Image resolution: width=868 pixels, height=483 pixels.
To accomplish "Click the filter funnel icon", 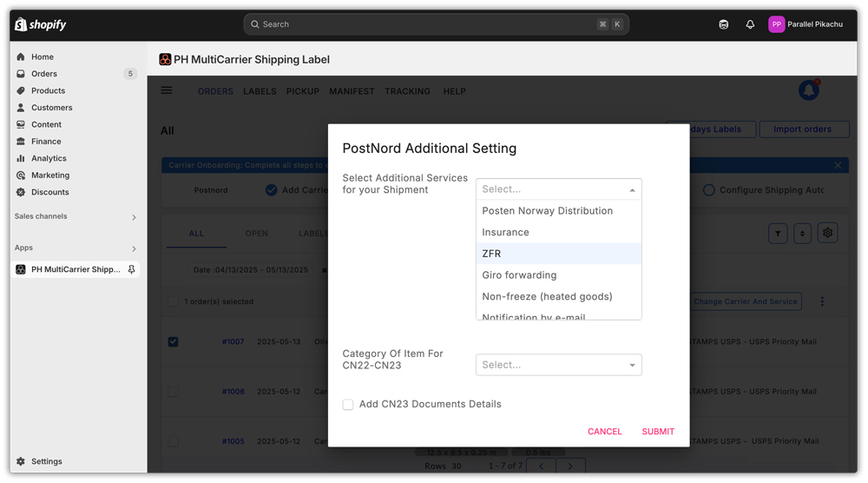I will coord(778,234).
